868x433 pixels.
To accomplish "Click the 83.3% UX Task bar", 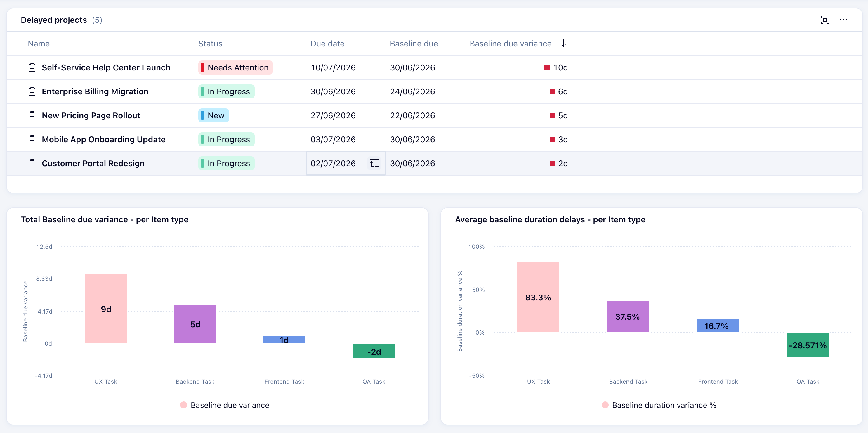I will (538, 297).
